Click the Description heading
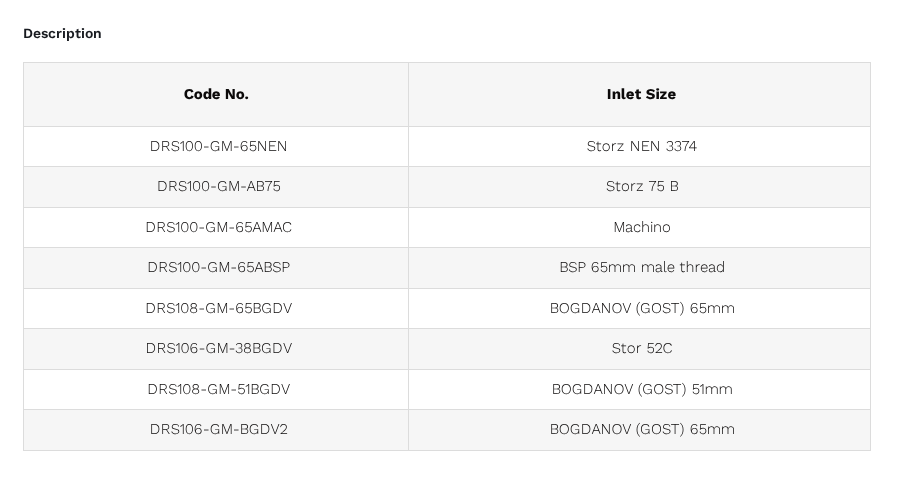Viewport: 902px width, 480px height. [x=62, y=33]
